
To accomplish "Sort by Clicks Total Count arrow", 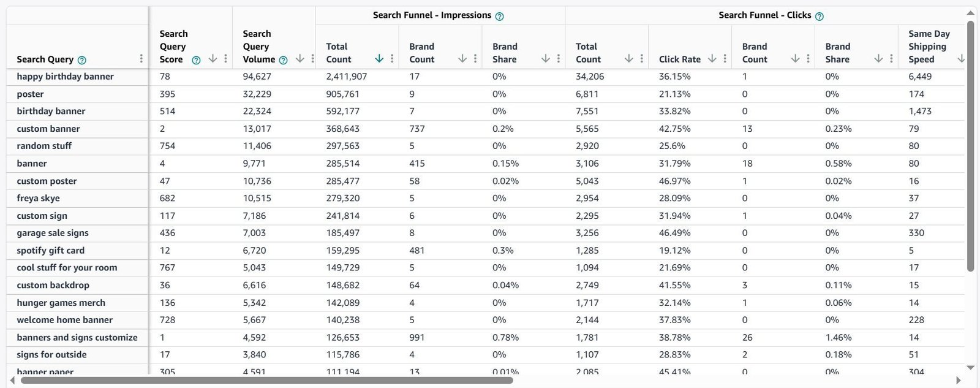I will [x=628, y=59].
